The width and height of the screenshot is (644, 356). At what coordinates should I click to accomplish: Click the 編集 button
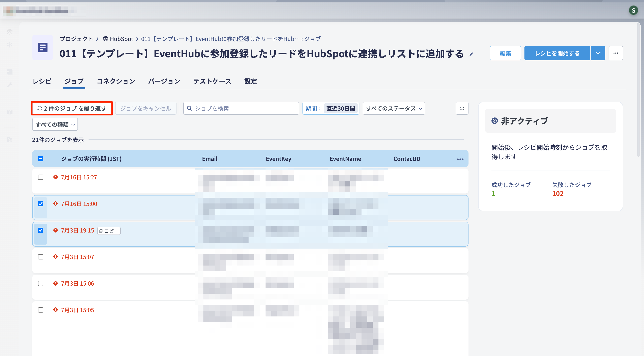(x=505, y=53)
